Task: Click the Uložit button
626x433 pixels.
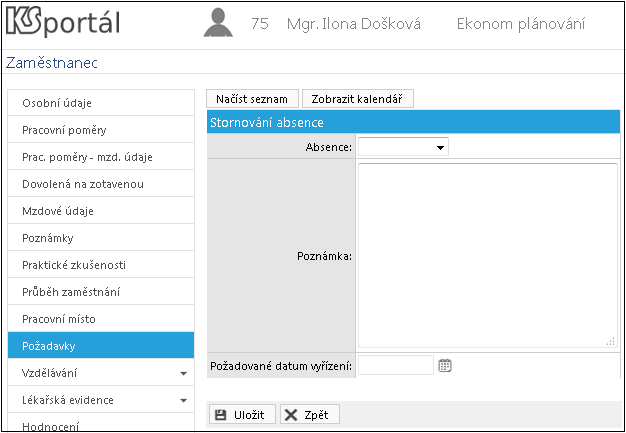Action: click(x=242, y=415)
